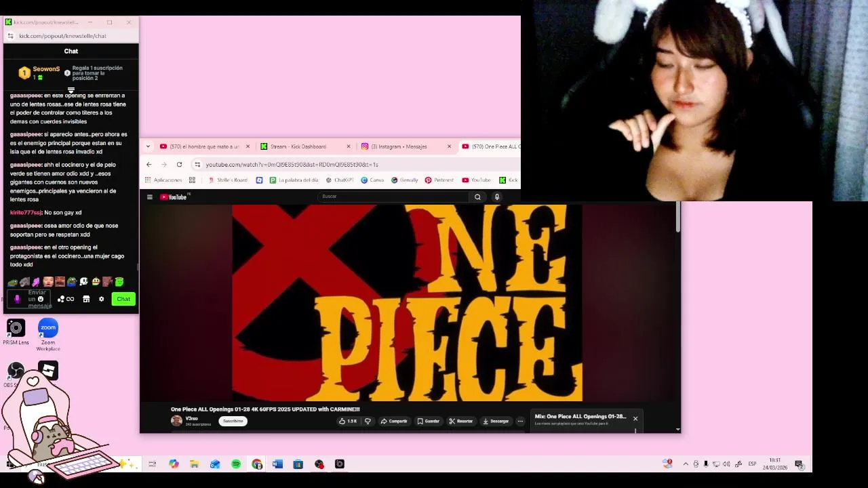Open Genially bookmark
Viewport: 868px width, 488px height.
point(404,180)
